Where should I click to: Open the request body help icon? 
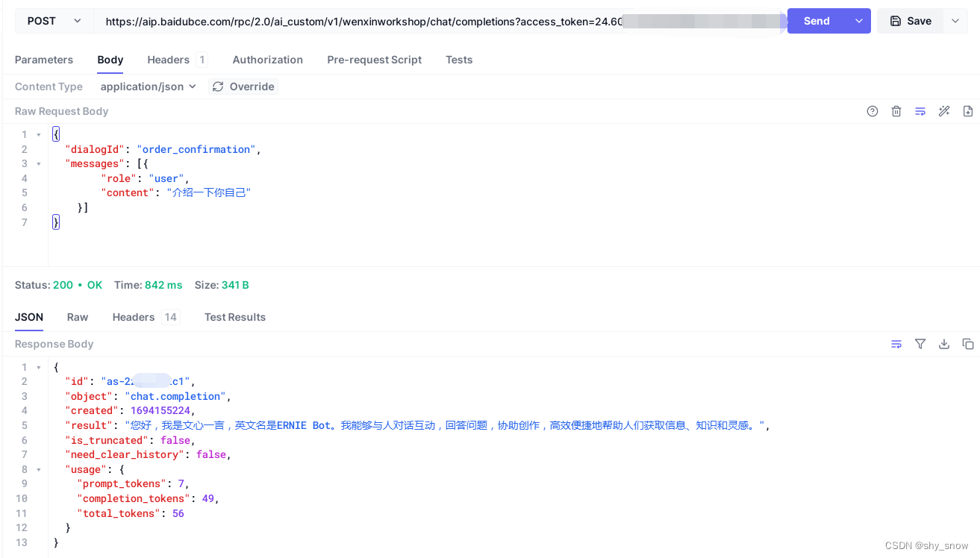pos(873,111)
